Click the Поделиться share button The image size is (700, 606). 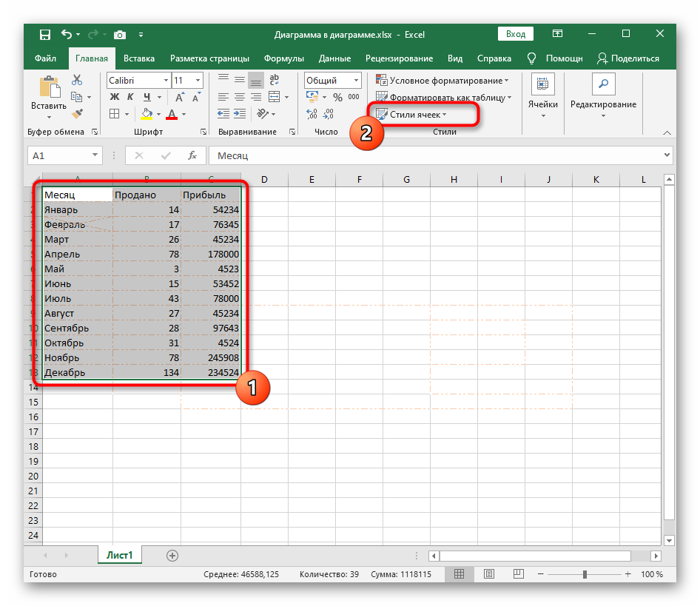tap(627, 58)
